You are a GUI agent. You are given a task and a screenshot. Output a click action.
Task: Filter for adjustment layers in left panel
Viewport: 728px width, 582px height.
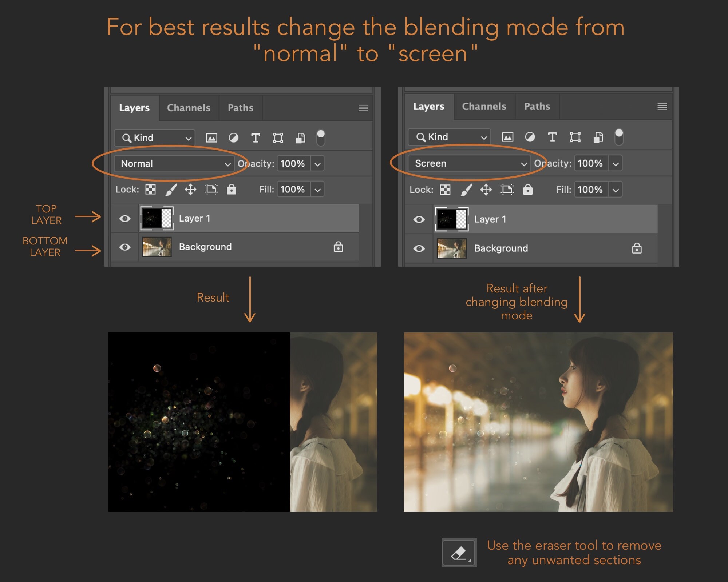(234, 137)
